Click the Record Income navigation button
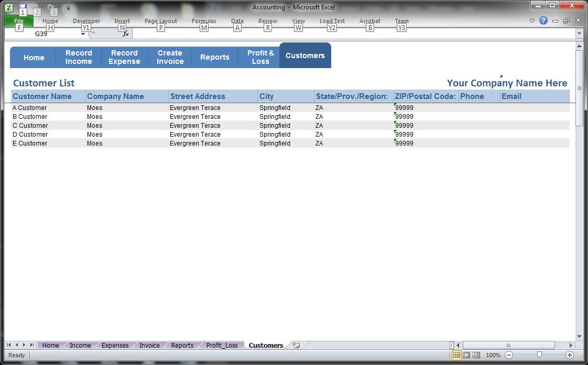 point(79,57)
